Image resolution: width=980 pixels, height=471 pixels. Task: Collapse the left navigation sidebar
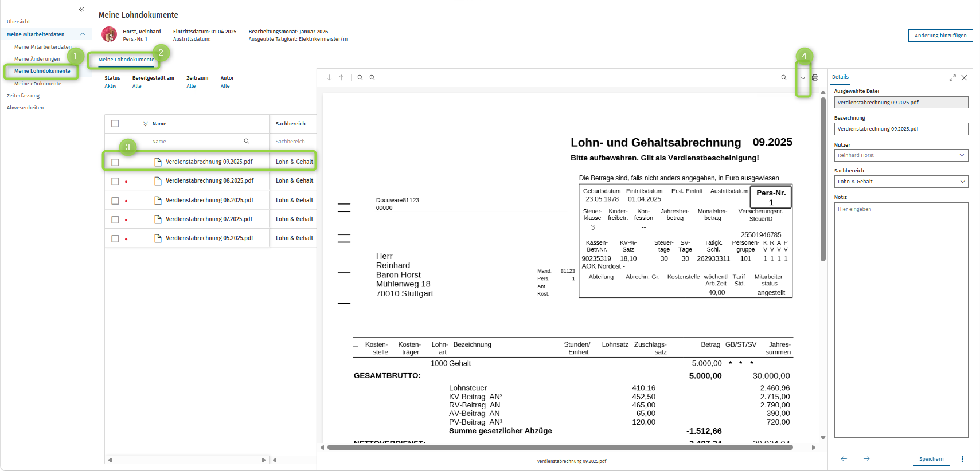tap(81, 9)
